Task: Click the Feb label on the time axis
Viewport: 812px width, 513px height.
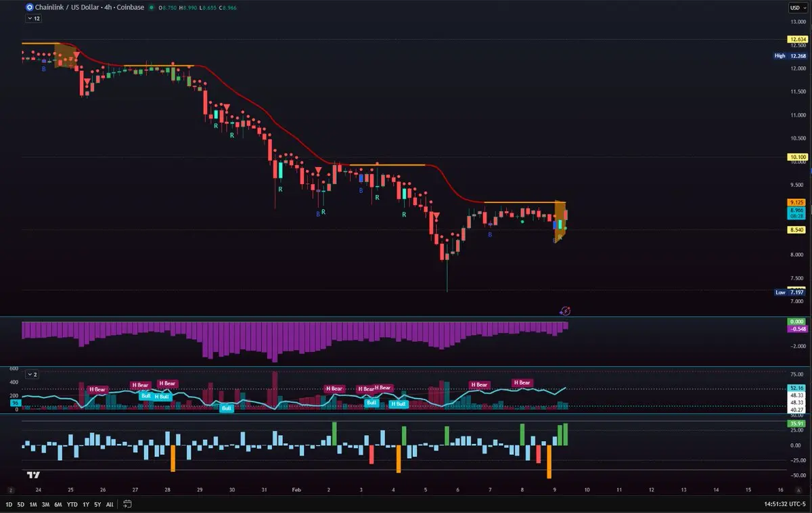Action: tap(295, 489)
